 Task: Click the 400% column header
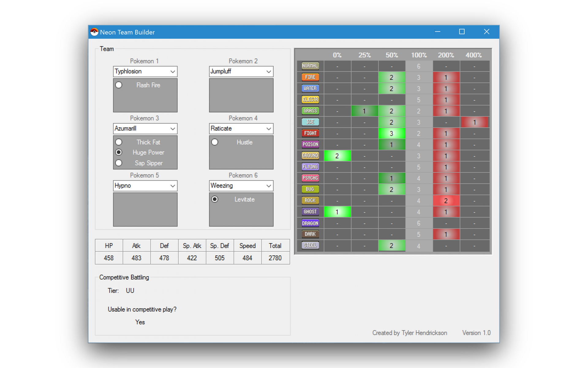pyautogui.click(x=474, y=55)
